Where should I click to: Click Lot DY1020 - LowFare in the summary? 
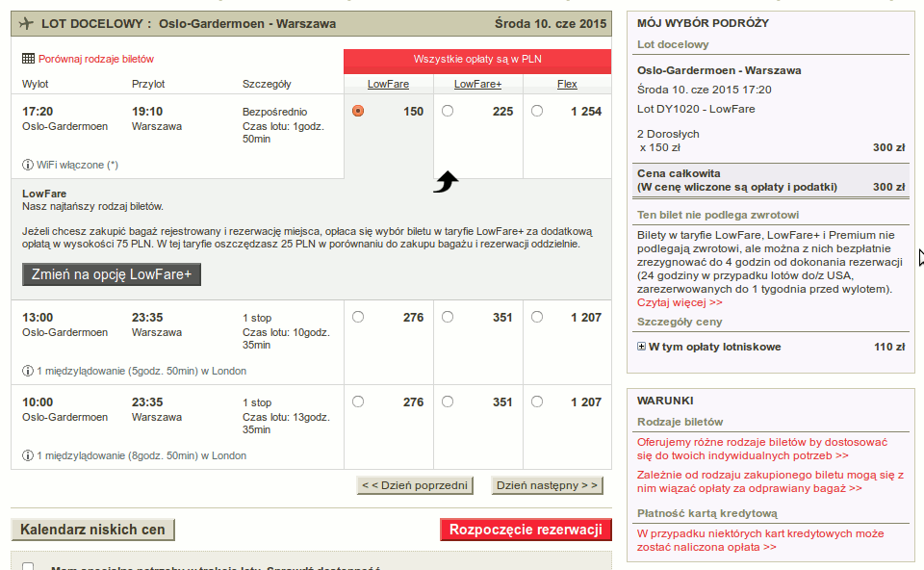696,109
